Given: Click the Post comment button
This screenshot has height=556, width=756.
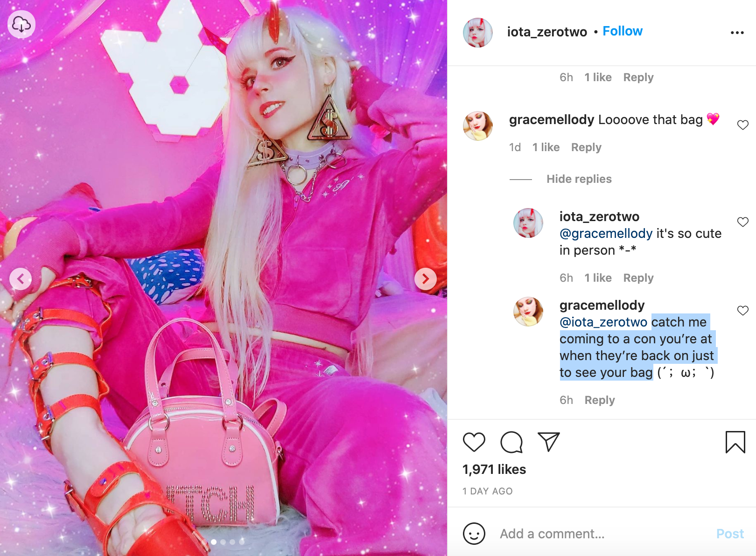Looking at the screenshot, I should (730, 534).
